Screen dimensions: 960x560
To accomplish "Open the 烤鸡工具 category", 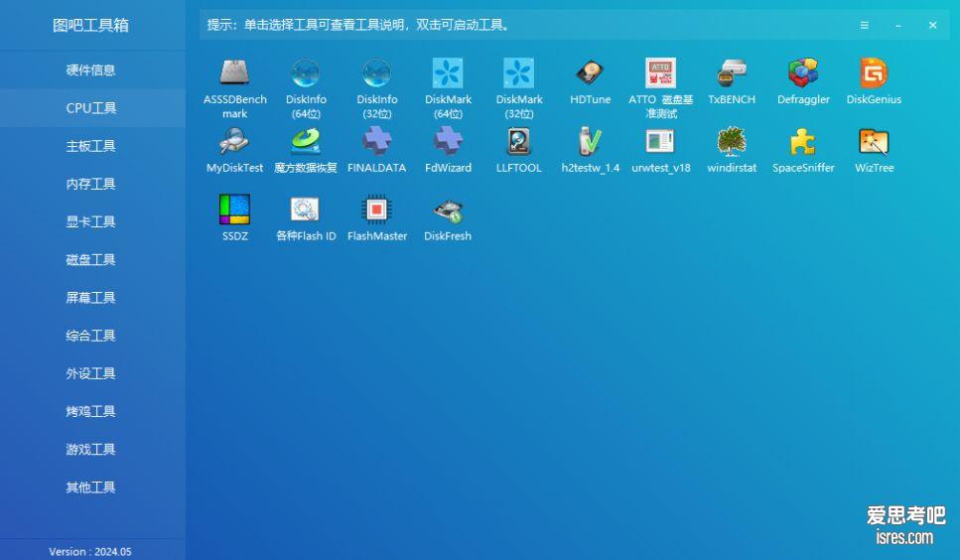I will click(x=92, y=411).
